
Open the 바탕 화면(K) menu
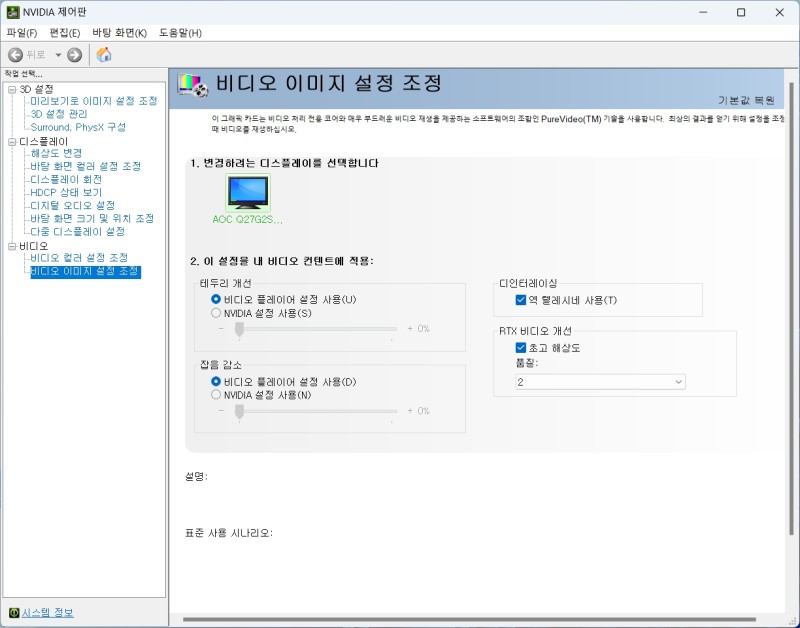point(119,33)
